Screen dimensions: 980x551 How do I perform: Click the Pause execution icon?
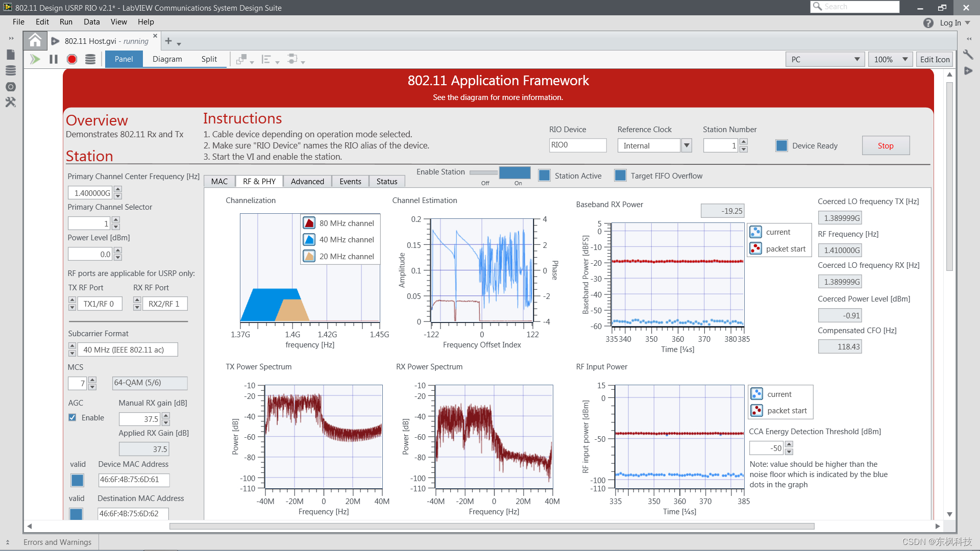(x=54, y=59)
